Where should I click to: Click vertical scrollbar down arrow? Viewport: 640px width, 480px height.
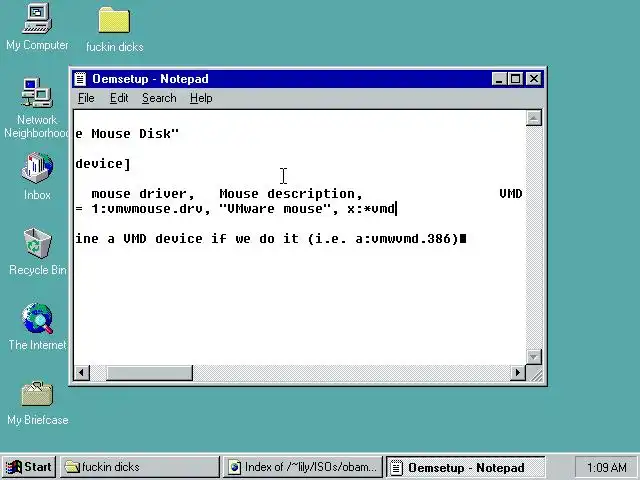click(533, 356)
